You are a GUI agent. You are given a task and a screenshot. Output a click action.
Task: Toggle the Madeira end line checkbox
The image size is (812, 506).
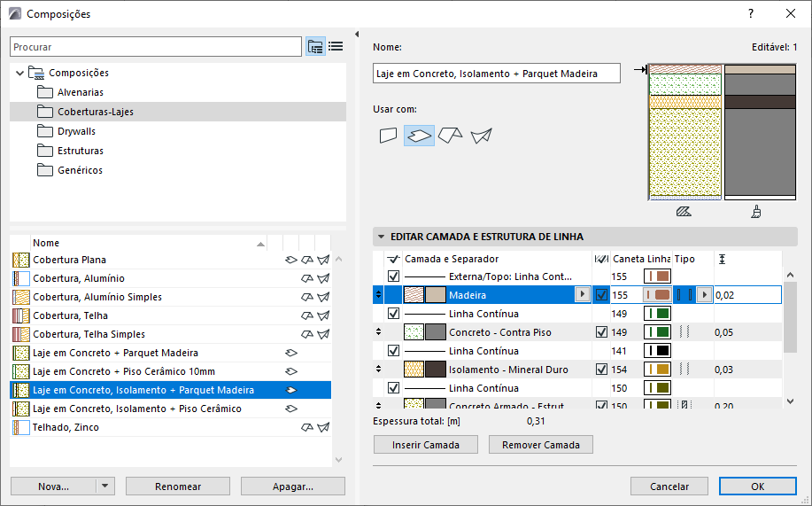[x=601, y=295]
